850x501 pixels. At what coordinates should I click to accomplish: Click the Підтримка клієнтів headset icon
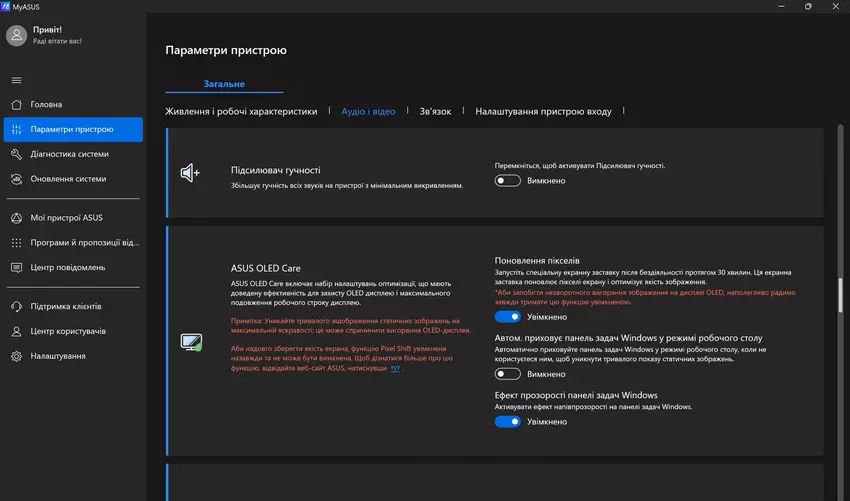click(x=16, y=306)
